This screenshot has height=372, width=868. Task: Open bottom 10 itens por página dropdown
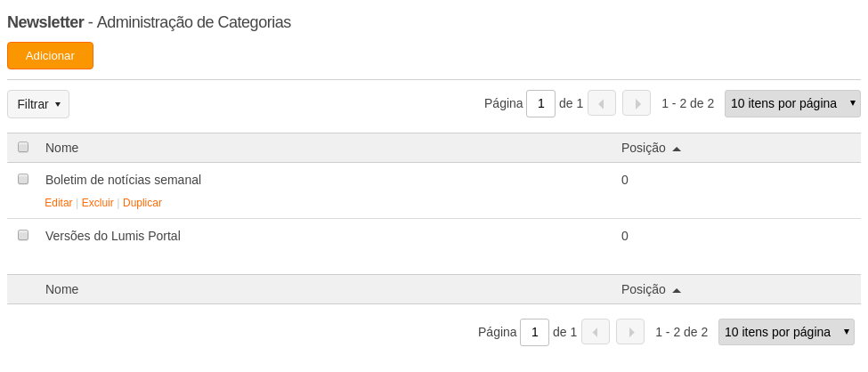pyautogui.click(x=786, y=332)
